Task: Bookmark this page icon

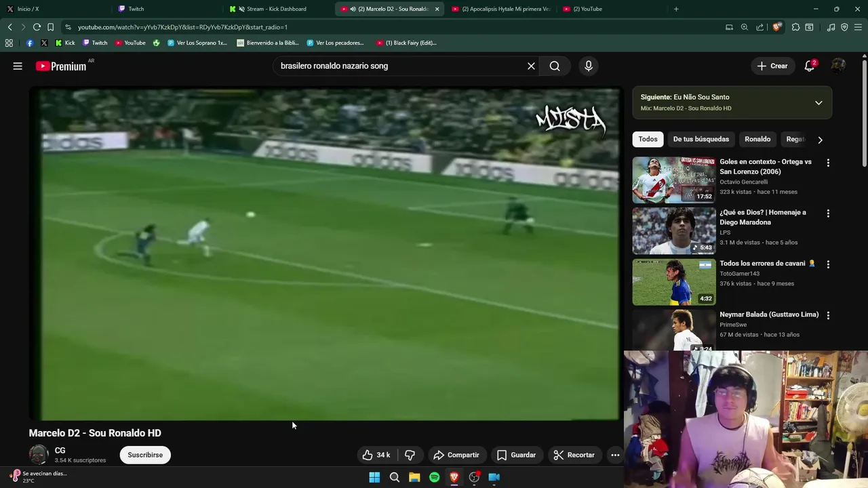Action: (x=50, y=27)
